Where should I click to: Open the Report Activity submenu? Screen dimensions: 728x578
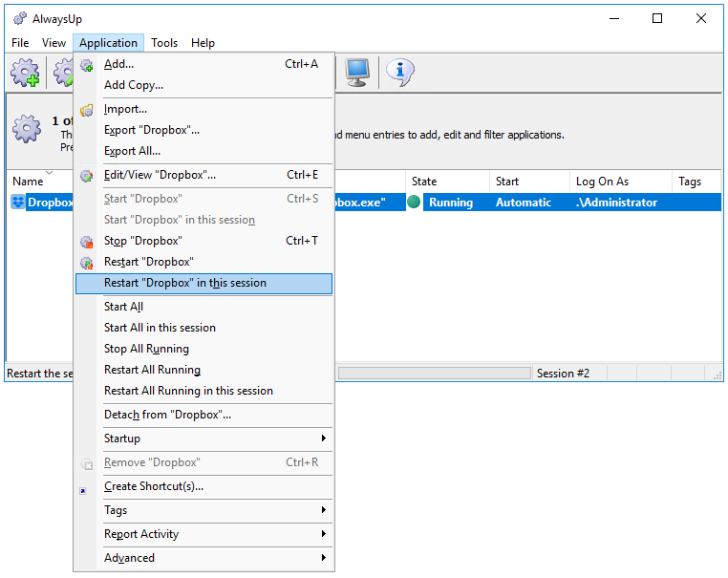(203, 535)
